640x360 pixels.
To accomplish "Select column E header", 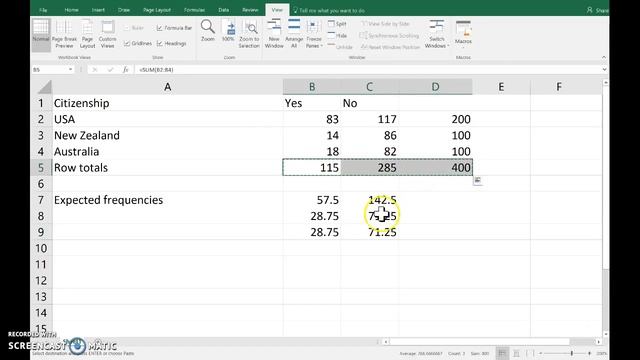I will [501, 87].
